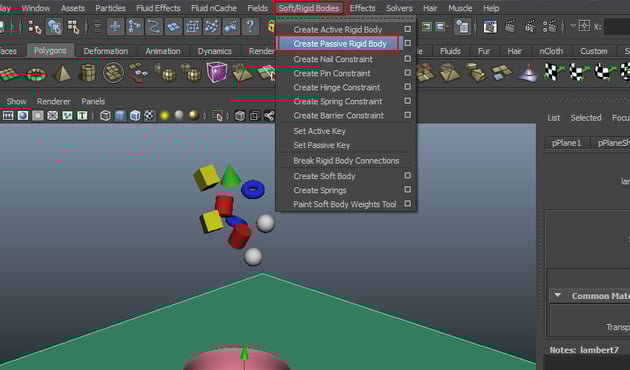Switch to the Deformation shelf tab
The height and width of the screenshot is (370, 630).
(105, 51)
